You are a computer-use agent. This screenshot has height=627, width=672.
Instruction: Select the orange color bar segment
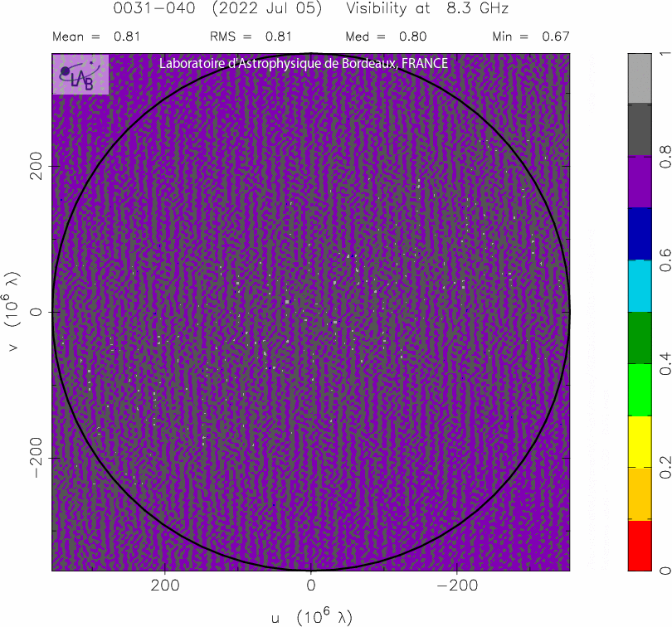pyautogui.click(x=640, y=493)
